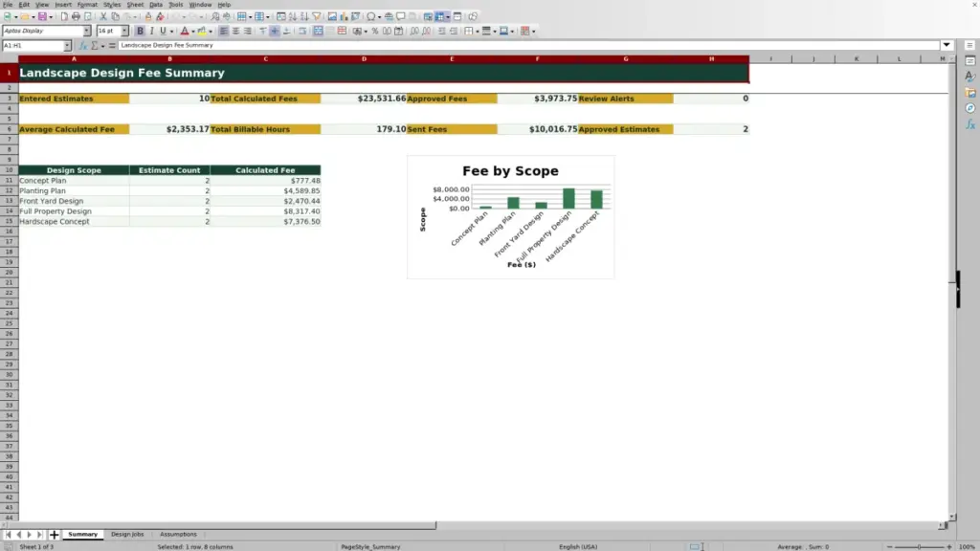
Task: Open the File menu
Action: (x=8, y=5)
